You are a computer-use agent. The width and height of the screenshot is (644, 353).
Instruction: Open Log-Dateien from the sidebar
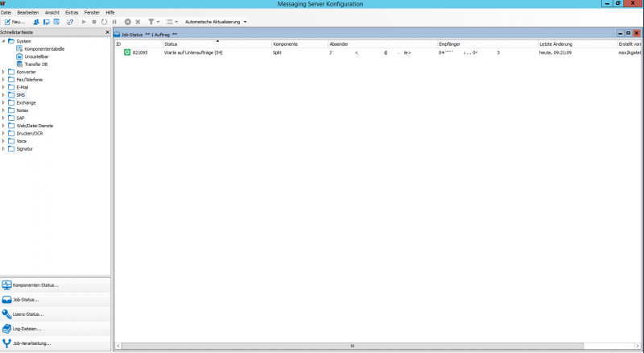[x=55, y=329]
